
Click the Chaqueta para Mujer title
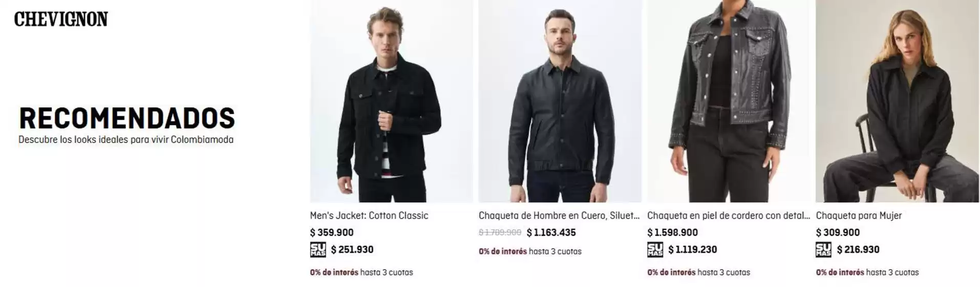click(859, 216)
